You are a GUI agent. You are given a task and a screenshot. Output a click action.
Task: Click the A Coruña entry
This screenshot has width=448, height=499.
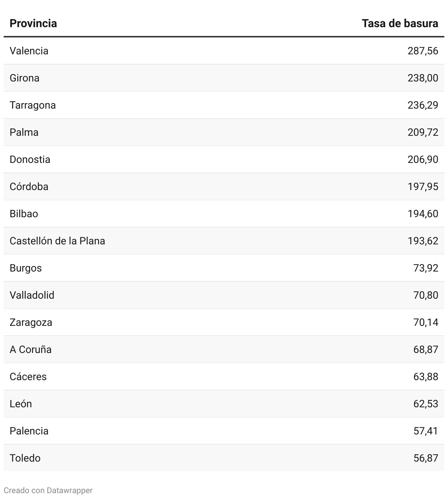point(30,349)
